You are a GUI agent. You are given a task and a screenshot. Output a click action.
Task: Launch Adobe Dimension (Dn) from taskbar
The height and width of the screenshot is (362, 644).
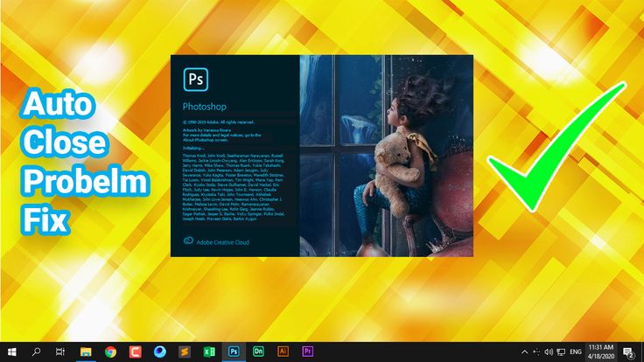coord(258,352)
